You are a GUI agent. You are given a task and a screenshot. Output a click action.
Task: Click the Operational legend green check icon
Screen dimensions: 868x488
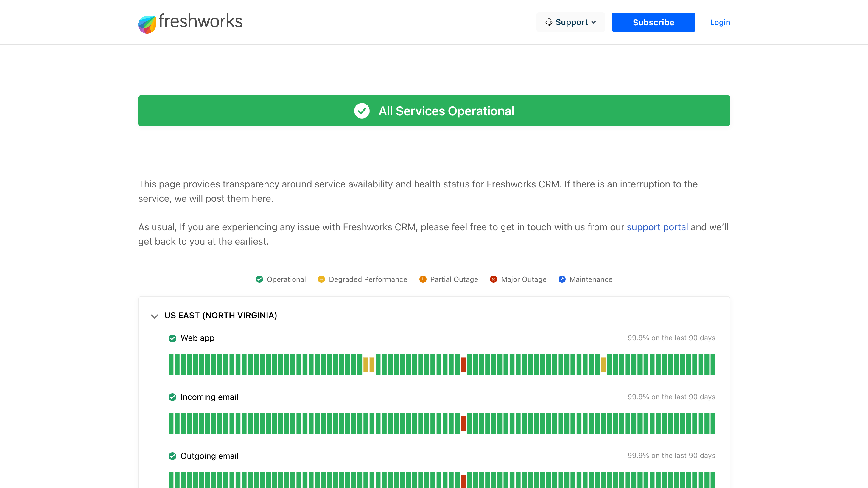coord(259,279)
